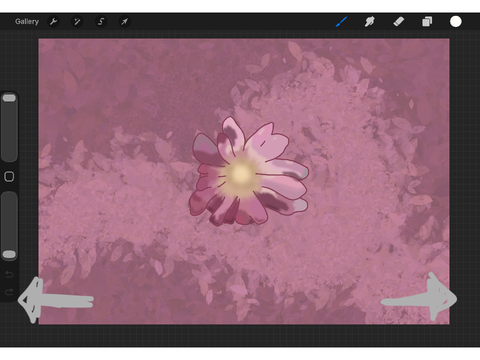This screenshot has width=480, height=360.
Task: Activate the Transform arrow tool
Action: click(x=124, y=22)
